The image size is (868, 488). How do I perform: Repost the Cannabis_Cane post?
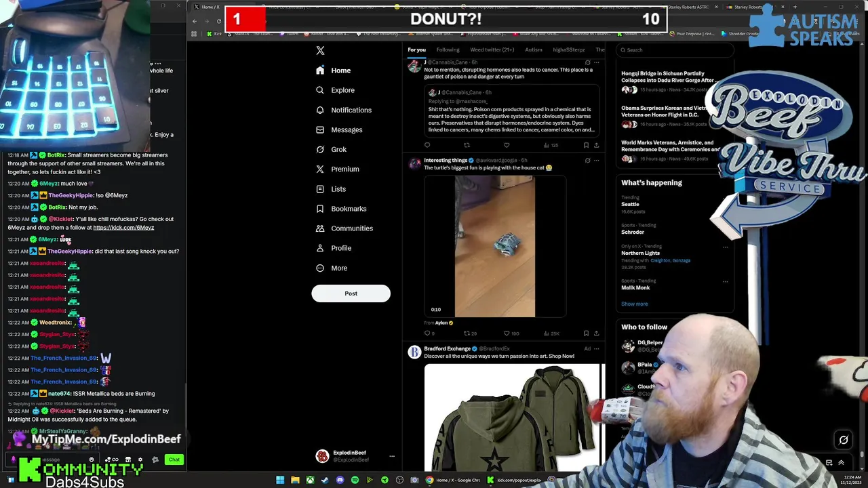467,145
